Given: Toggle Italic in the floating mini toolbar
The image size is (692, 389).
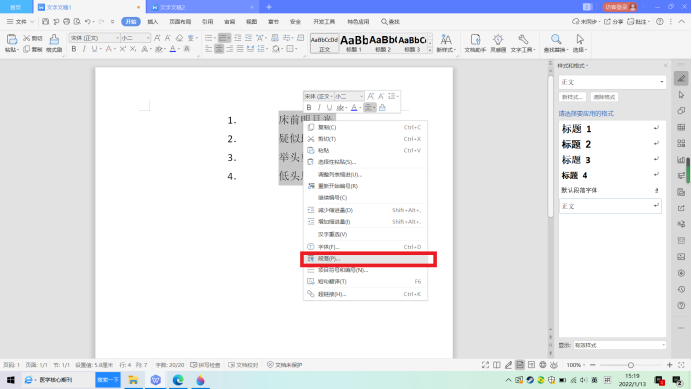Looking at the screenshot, I should (319, 108).
